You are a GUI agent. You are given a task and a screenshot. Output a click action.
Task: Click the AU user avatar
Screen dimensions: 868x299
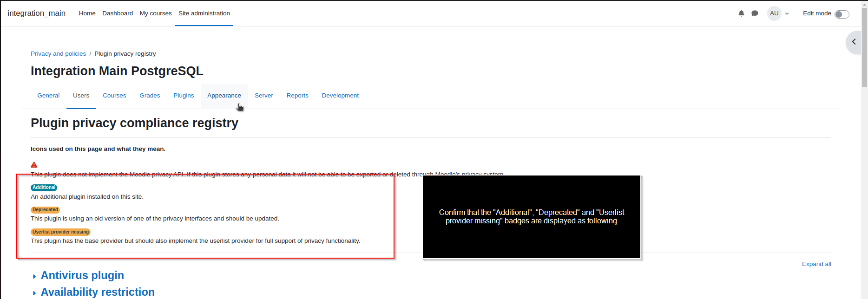coord(774,13)
